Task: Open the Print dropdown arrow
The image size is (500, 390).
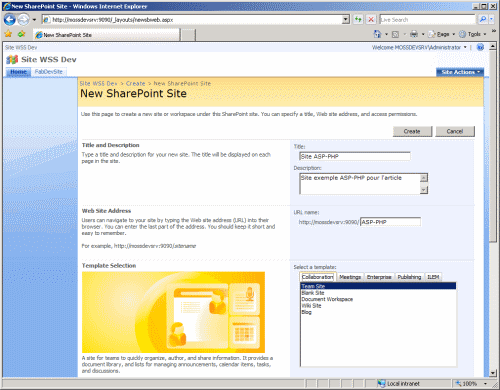Action: click(x=423, y=34)
